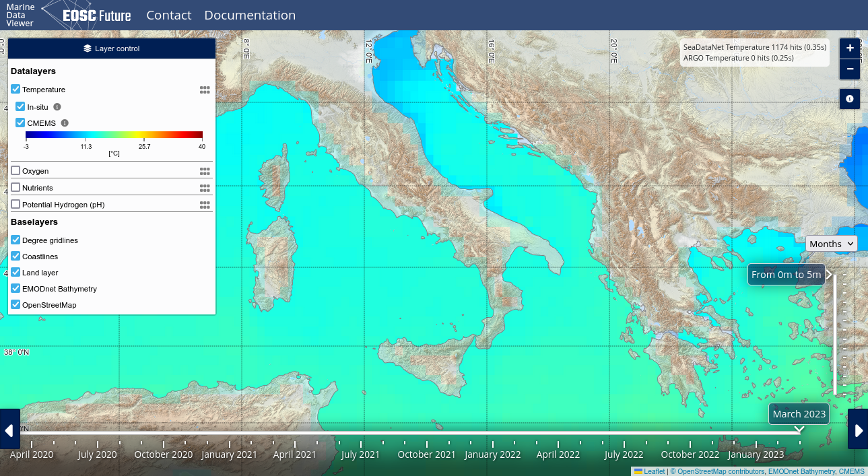This screenshot has width=868, height=476.
Task: Show info for In-situ layer
Action: click(x=57, y=107)
